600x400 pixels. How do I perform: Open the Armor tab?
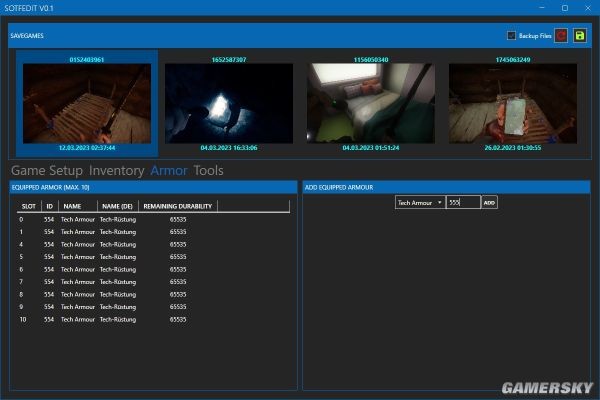tap(169, 170)
